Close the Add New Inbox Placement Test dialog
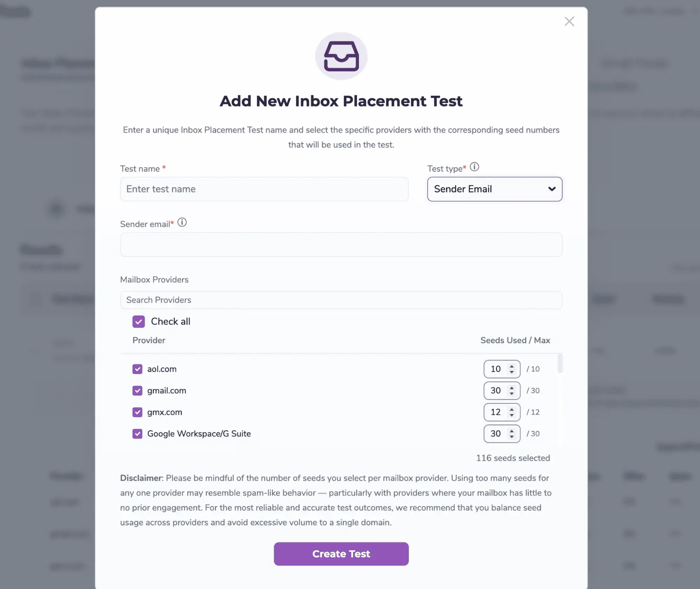 pos(569,21)
